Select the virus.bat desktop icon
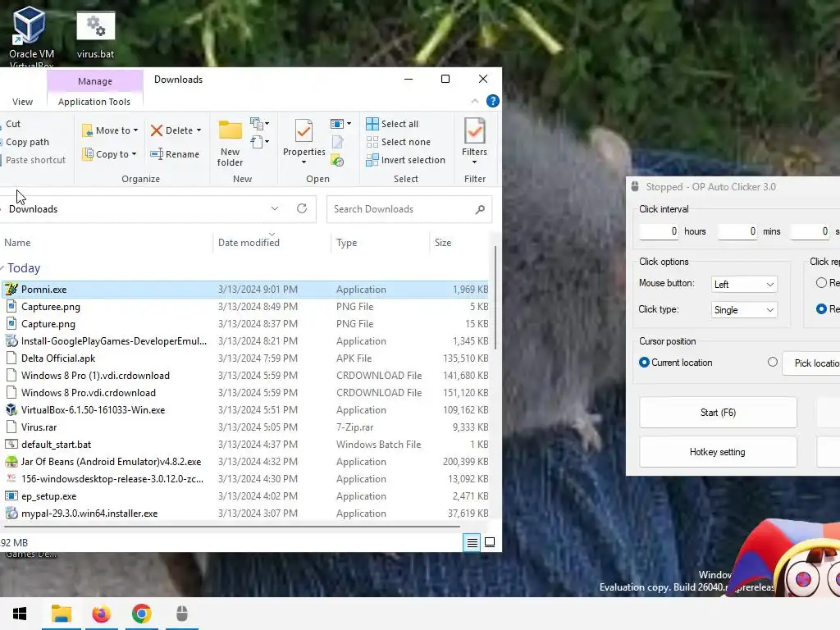The height and width of the screenshot is (630, 840). pyautogui.click(x=95, y=33)
